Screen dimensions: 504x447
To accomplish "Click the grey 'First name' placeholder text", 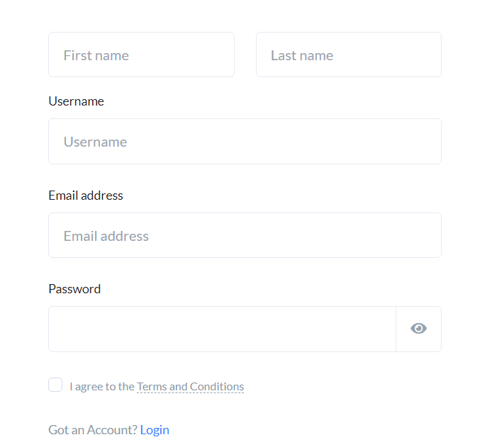I will coord(96,55).
